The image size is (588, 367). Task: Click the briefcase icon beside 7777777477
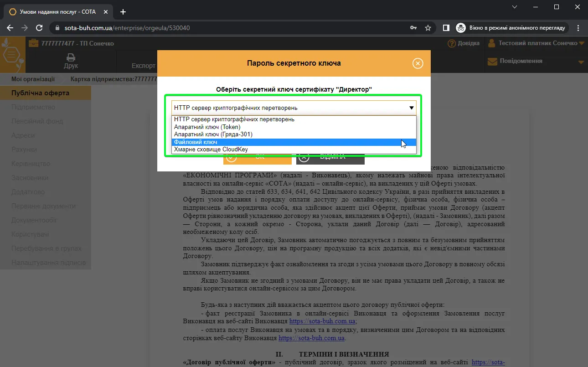coord(34,43)
